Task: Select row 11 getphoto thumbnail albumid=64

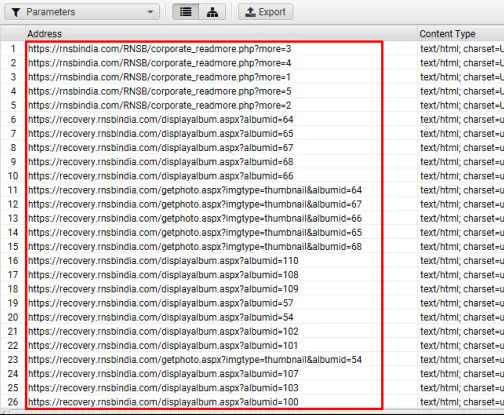Action: click(x=195, y=190)
